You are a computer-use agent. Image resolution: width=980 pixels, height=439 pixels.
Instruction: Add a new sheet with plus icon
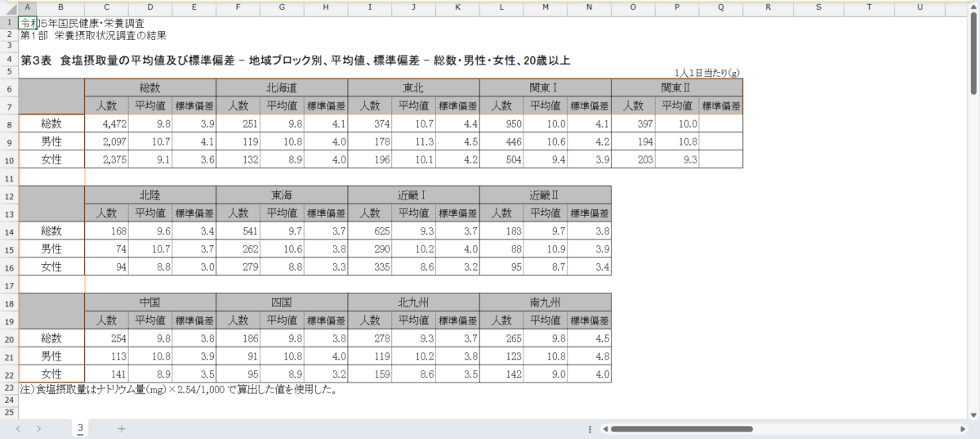[121, 428]
